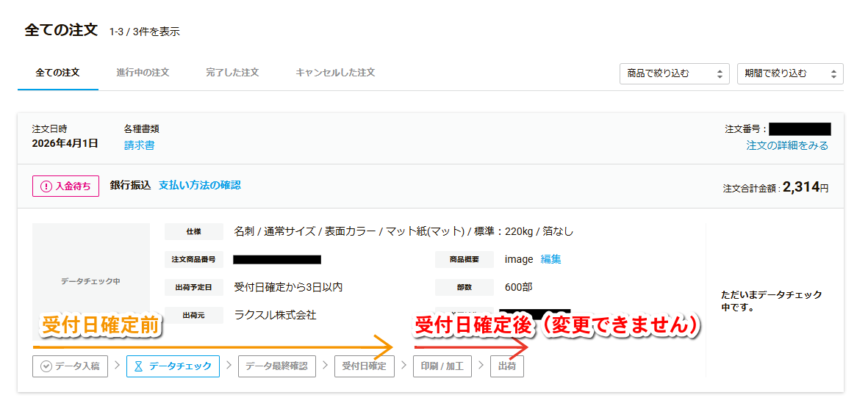Click the checkmark icon in データ入稿 step
Image resolution: width=868 pixels, height=406 pixels.
point(46,366)
